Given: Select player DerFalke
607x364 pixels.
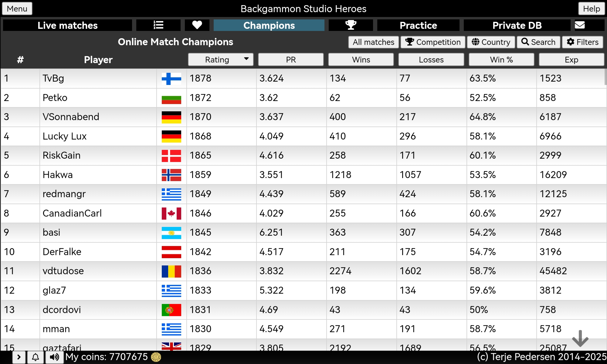Looking at the screenshot, I should click(62, 252).
